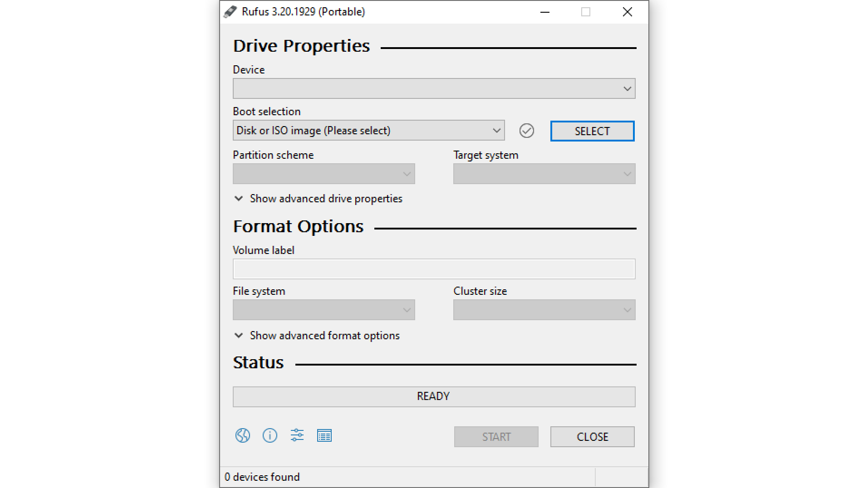Screen dimensions: 868x488
Task: Click the SELECT button
Action: pos(592,131)
